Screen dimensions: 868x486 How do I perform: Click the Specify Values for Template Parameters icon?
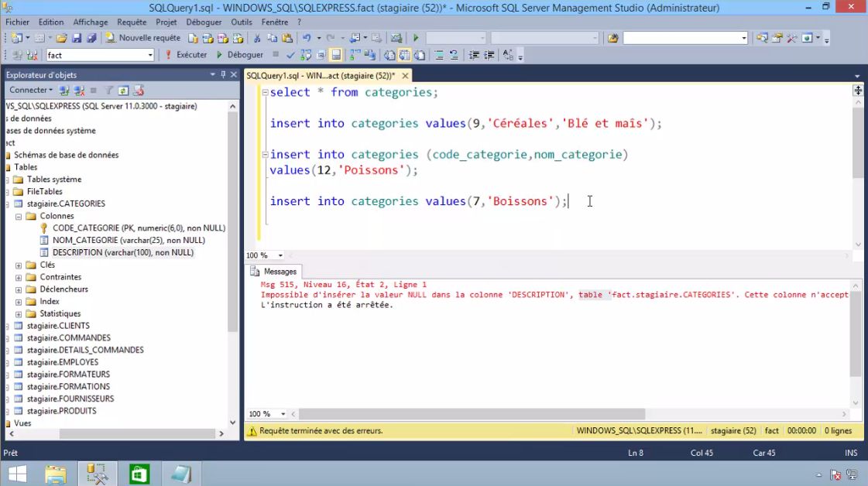pyautogui.click(x=508, y=55)
